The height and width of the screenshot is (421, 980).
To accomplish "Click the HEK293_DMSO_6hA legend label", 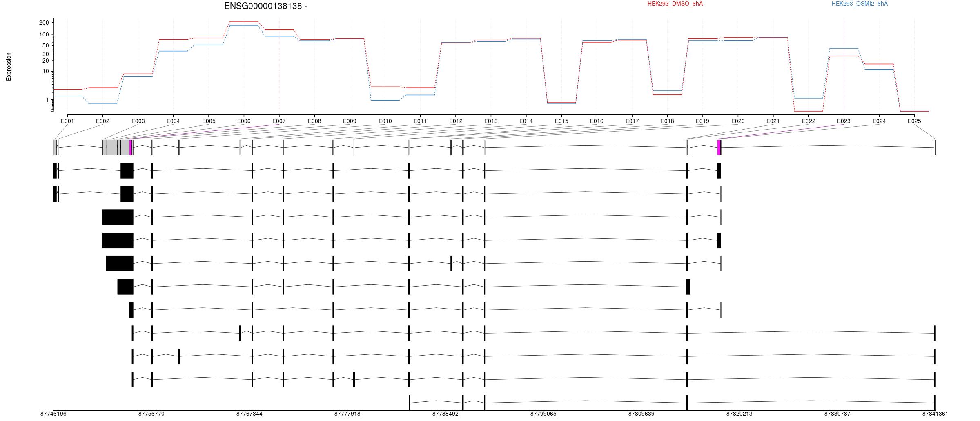I will (675, 4).
